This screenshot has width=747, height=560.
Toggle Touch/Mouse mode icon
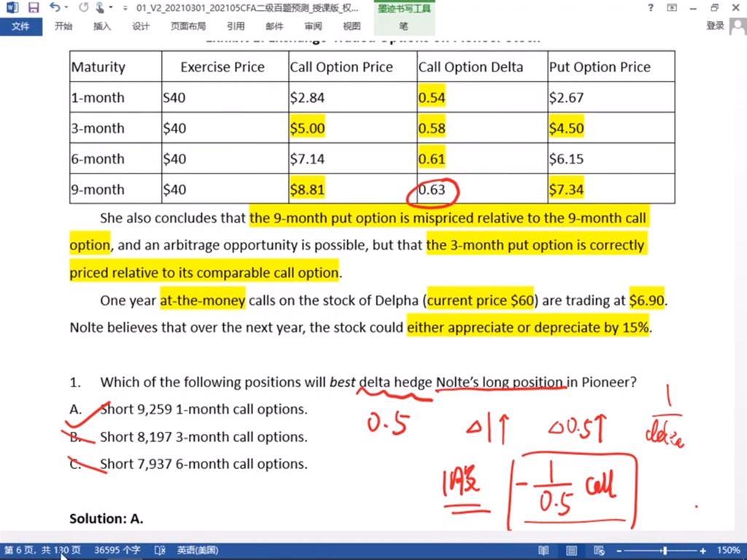pos(100,7)
